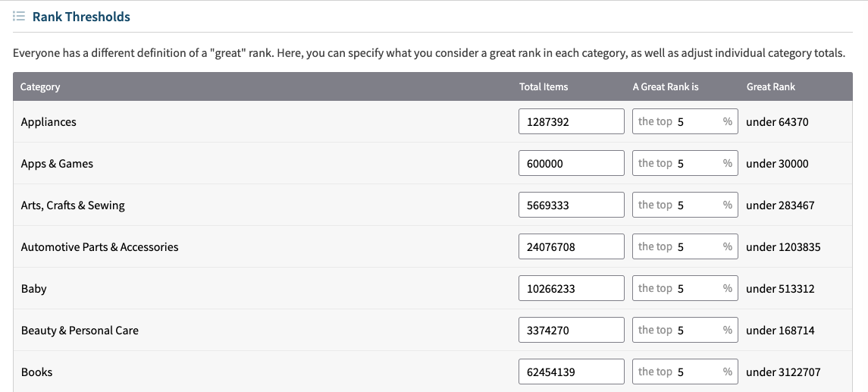
Task: Click the Books total items field
Action: coord(572,372)
